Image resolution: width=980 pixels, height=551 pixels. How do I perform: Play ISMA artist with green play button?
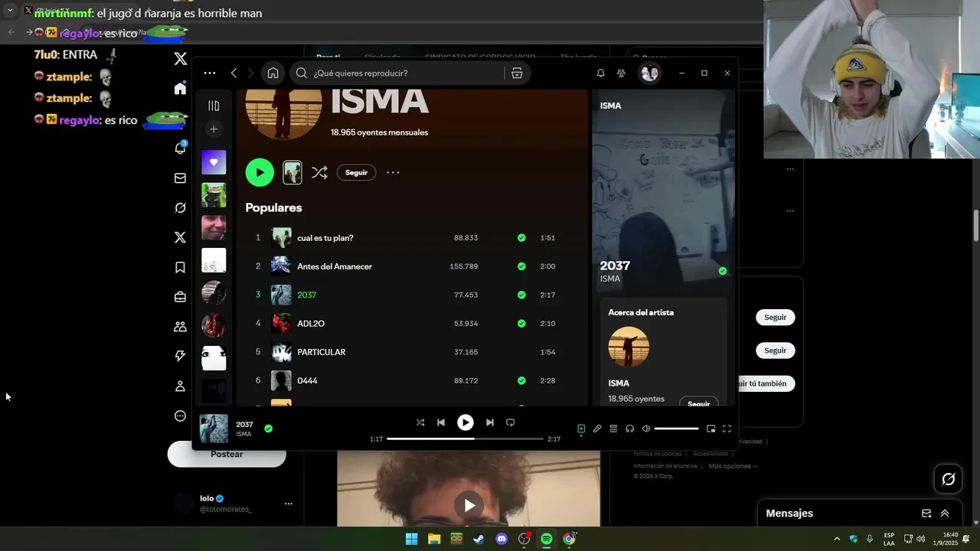(x=260, y=172)
